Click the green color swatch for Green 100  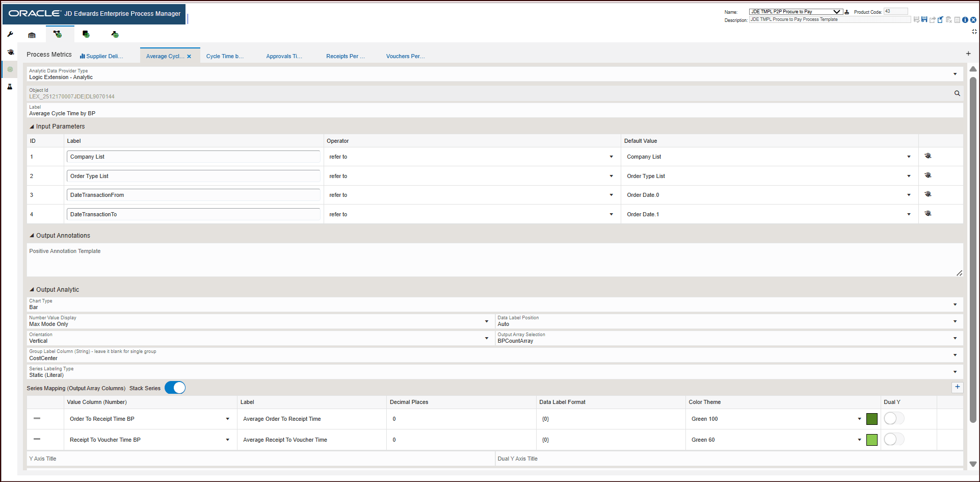(871, 418)
